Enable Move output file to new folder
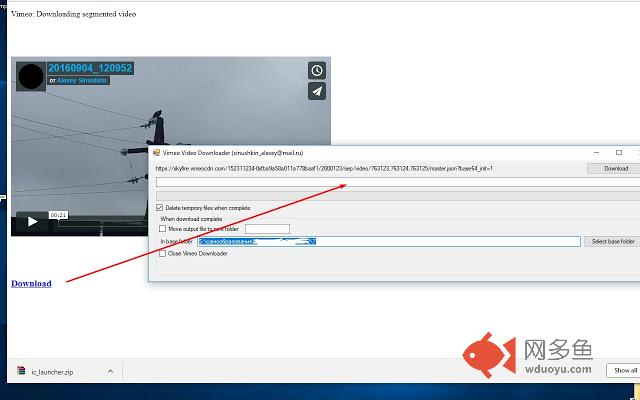 [x=162, y=229]
